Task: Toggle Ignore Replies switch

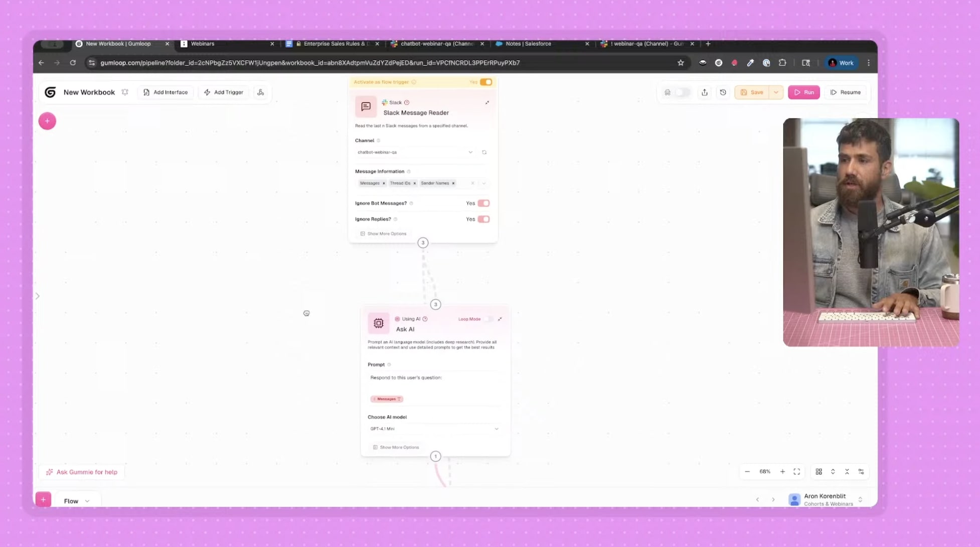Action: [483, 219]
